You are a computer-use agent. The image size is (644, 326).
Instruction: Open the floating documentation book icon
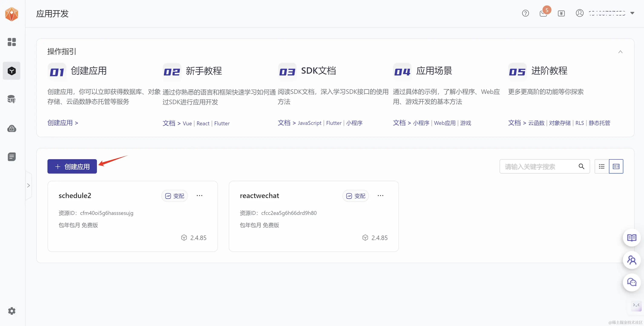click(x=631, y=238)
